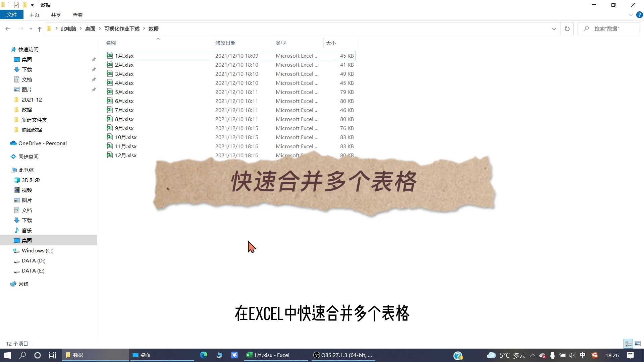Open OBS window from taskbar
Image resolution: width=644 pixels, height=362 pixels.
tap(343, 355)
